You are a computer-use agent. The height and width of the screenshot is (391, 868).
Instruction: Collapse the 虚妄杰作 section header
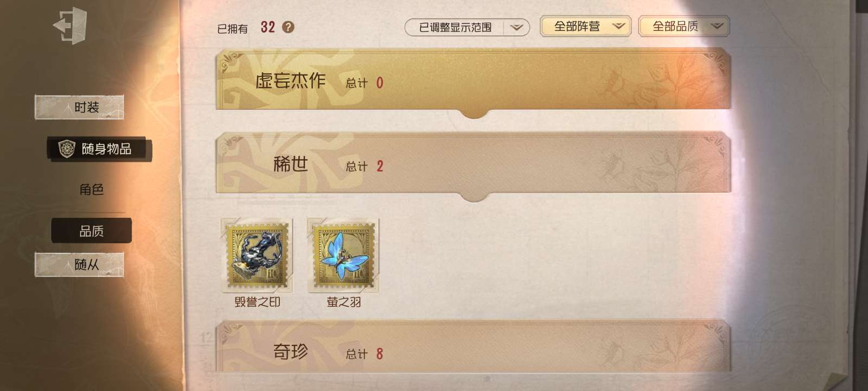(x=473, y=80)
